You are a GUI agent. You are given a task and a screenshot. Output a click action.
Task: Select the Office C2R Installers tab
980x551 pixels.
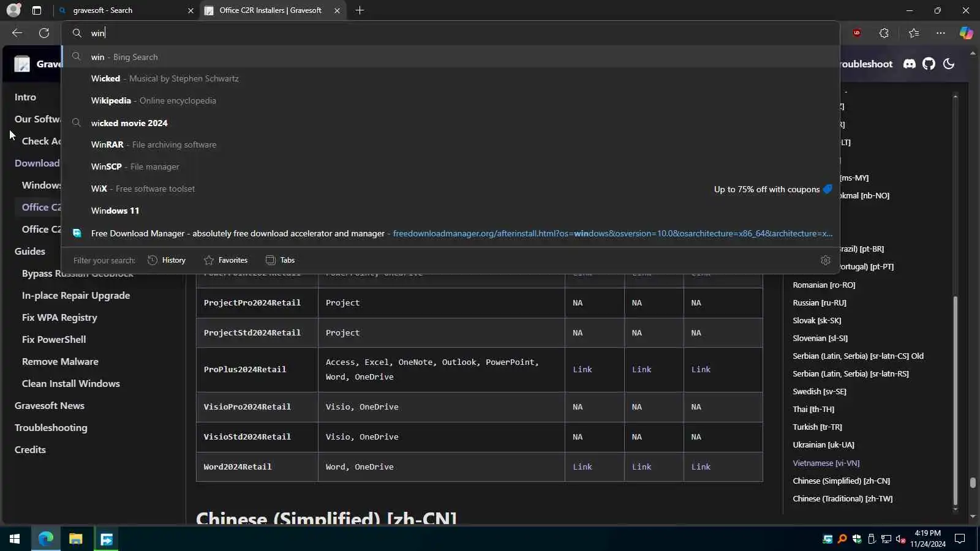(273, 10)
